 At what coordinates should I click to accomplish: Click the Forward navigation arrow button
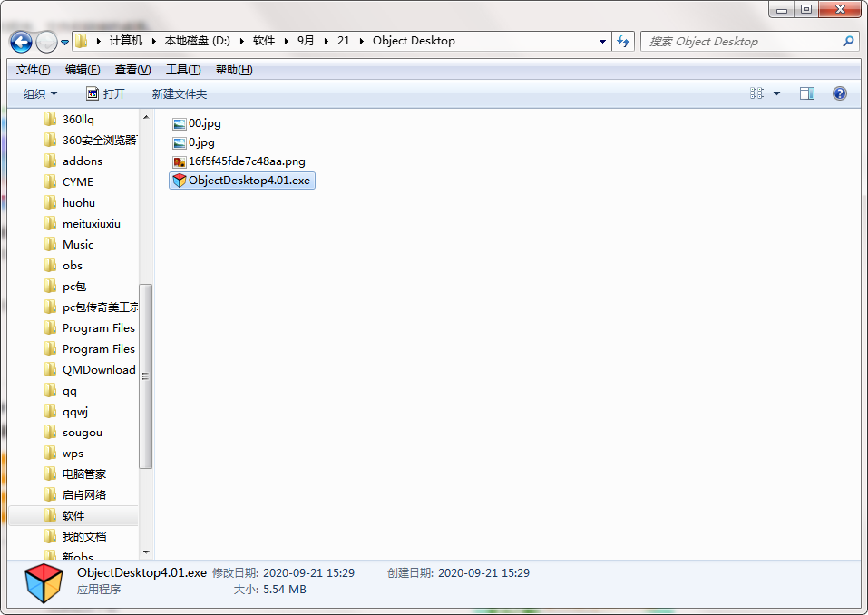[x=46, y=42]
